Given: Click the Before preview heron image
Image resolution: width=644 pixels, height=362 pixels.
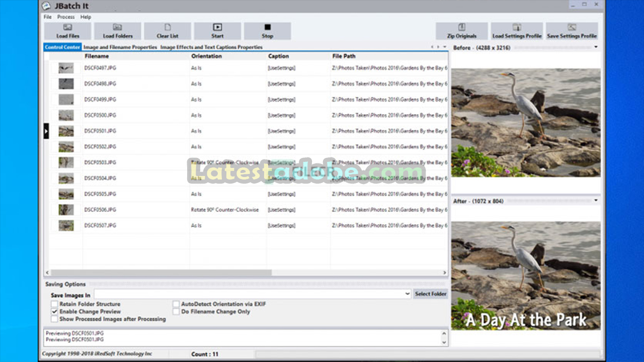Looking at the screenshot, I should (x=526, y=122).
